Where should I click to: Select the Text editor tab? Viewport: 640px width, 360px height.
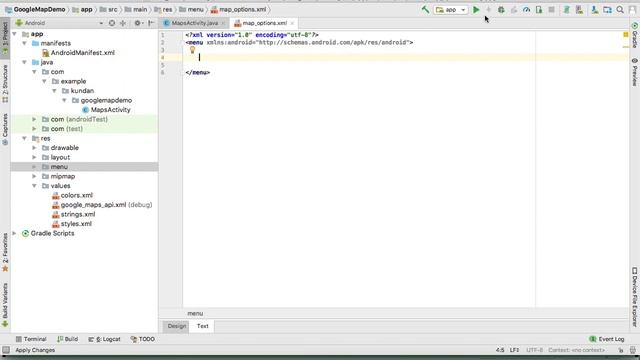tap(202, 326)
